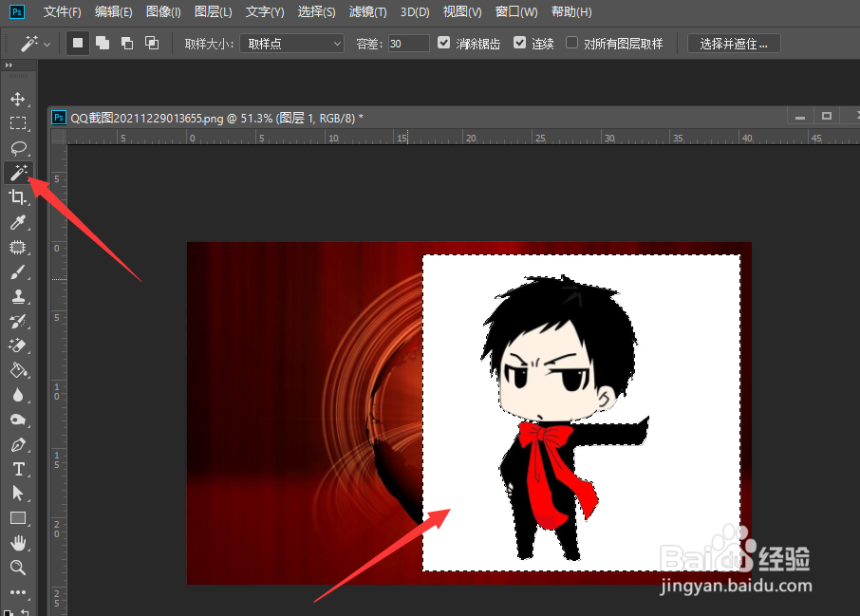Select the Brush tool
860x616 pixels.
click(18, 272)
